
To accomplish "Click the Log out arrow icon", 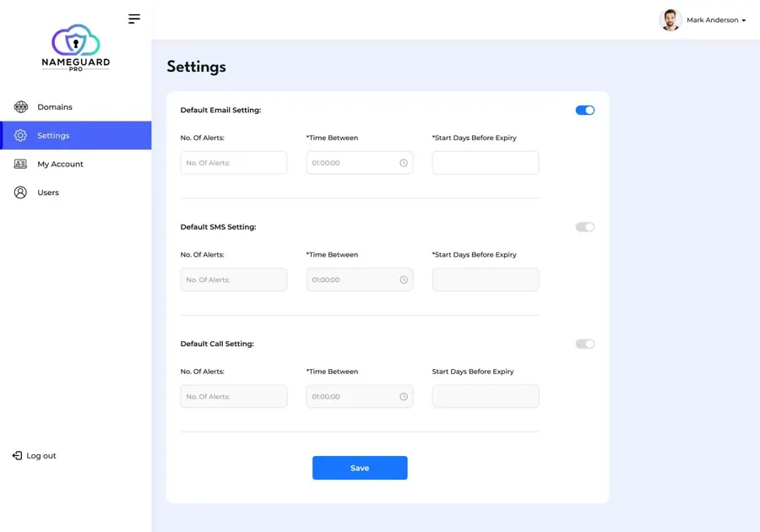I will (x=17, y=455).
